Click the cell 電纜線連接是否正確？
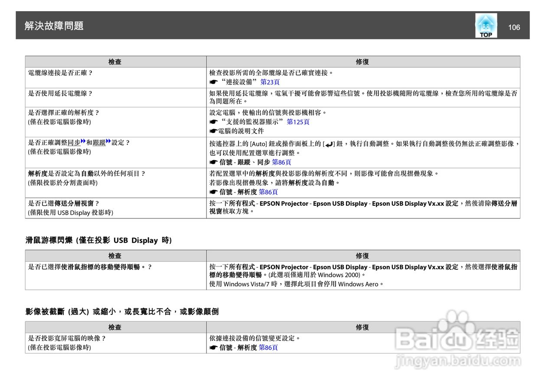Image resolution: width=555 pixels, height=392 pixels. click(116, 78)
